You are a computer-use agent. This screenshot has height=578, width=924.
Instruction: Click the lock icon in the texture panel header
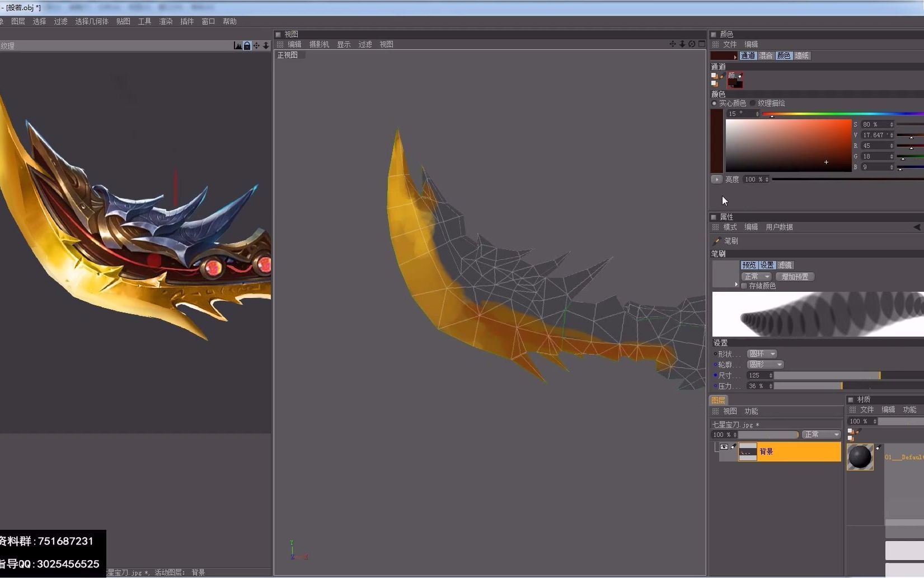(247, 45)
